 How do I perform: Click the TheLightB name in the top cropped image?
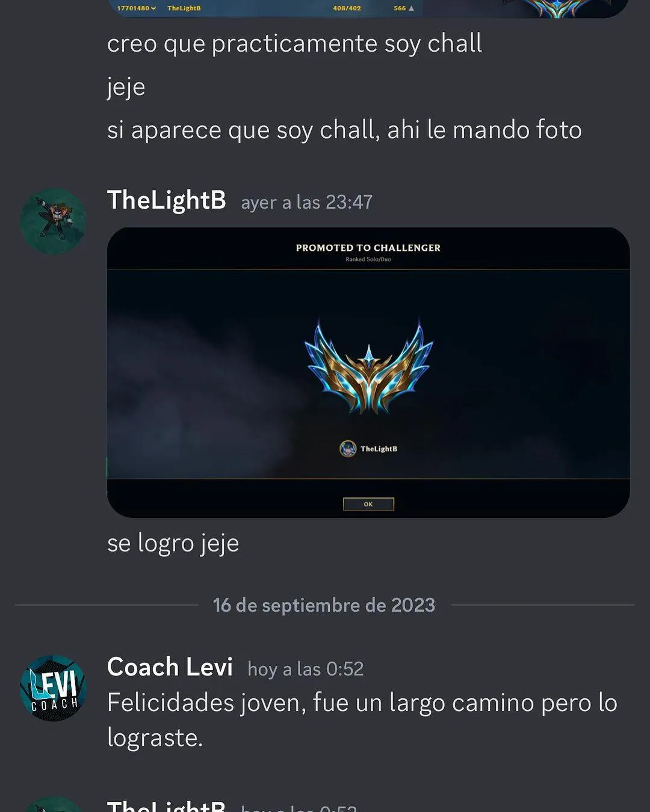pos(184,8)
